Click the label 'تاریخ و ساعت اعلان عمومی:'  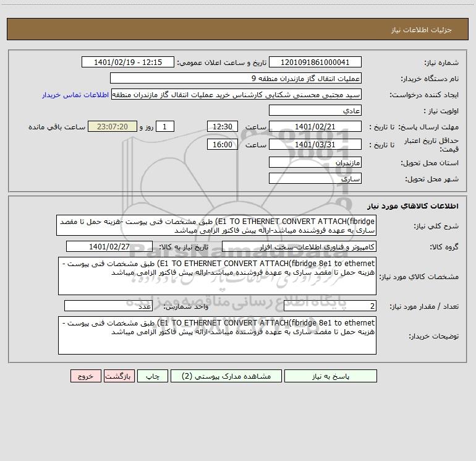click(x=222, y=63)
